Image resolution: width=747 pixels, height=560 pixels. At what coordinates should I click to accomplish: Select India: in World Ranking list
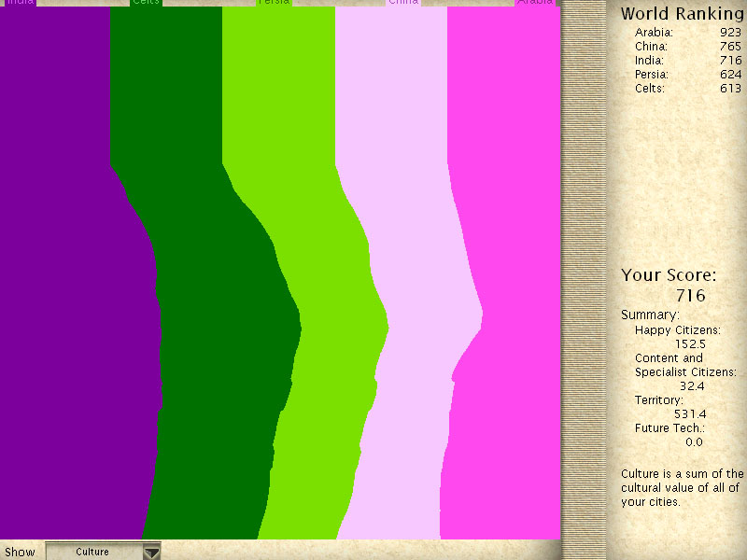click(x=649, y=61)
